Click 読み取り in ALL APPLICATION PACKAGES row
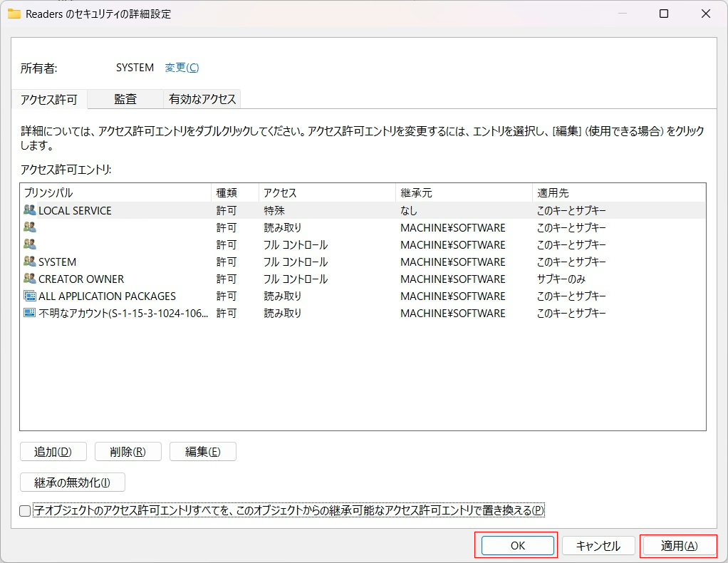 [283, 296]
